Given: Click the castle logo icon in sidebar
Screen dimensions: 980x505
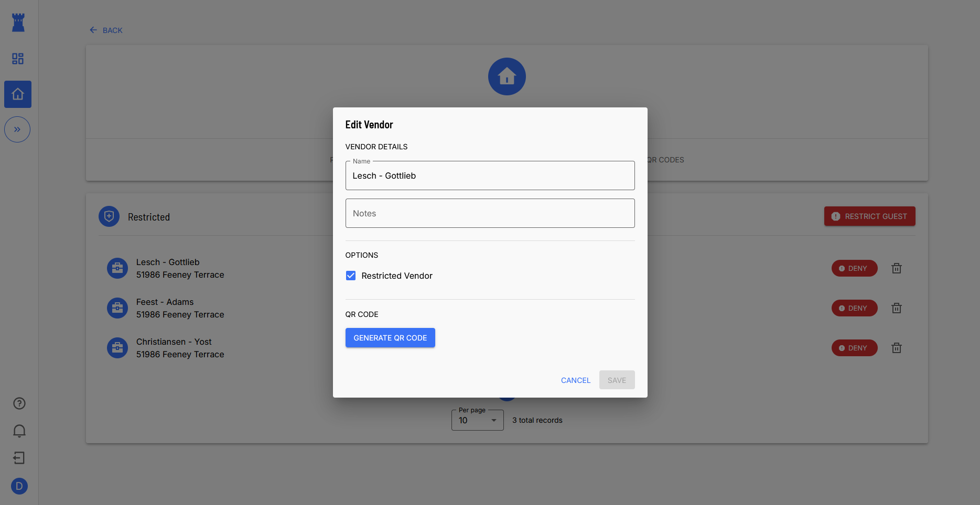Looking at the screenshot, I should (18, 23).
